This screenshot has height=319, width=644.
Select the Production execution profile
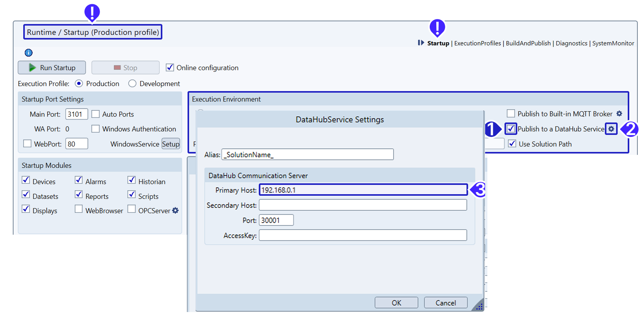[x=79, y=84]
